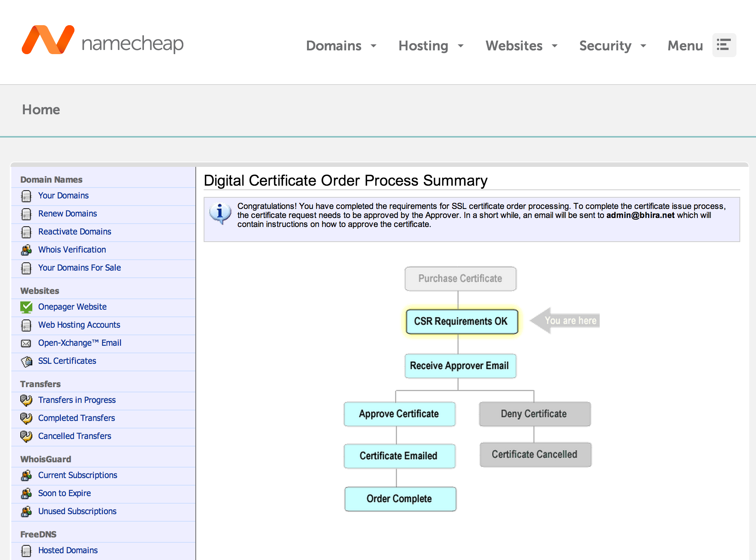Click the Cancelled Transfers icon
This screenshot has width=756, height=560.
26,436
